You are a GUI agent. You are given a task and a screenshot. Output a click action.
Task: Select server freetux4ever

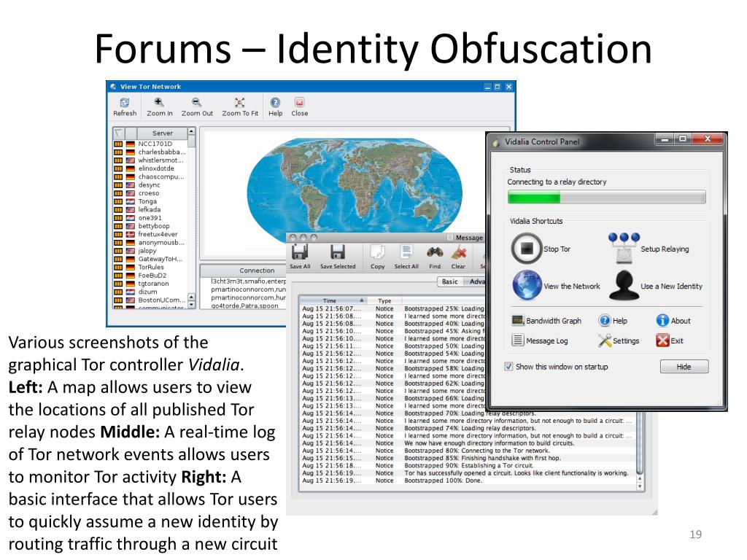pos(150,234)
